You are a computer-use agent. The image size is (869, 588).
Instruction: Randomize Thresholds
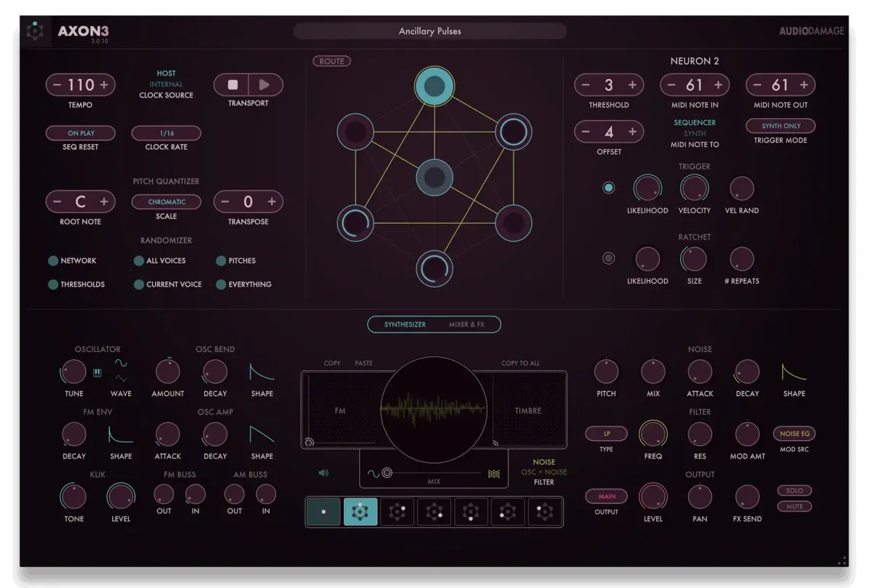click(53, 285)
